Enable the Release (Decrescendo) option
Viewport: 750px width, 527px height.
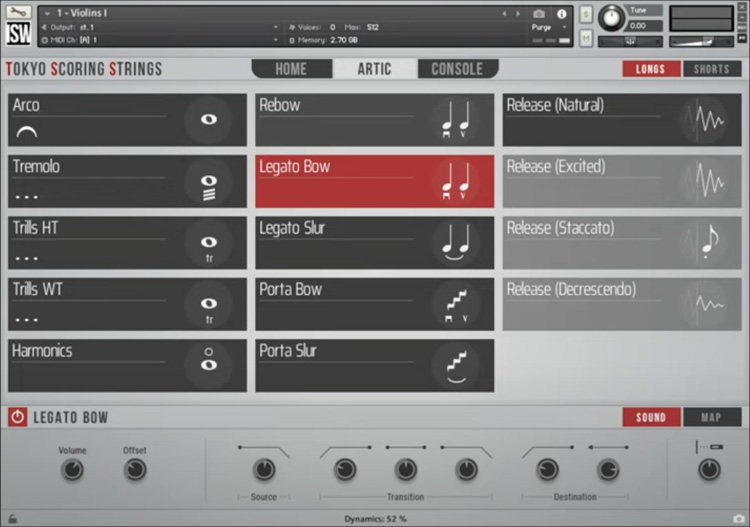coord(622,304)
